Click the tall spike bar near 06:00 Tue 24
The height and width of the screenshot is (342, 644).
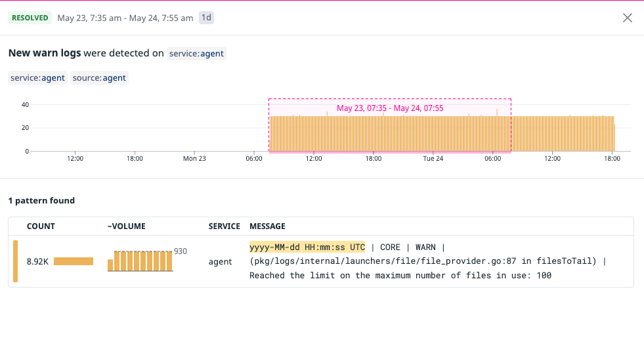click(496, 130)
